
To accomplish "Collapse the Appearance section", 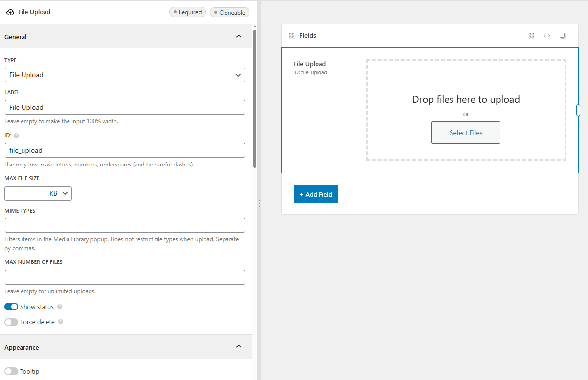I will 239,346.
